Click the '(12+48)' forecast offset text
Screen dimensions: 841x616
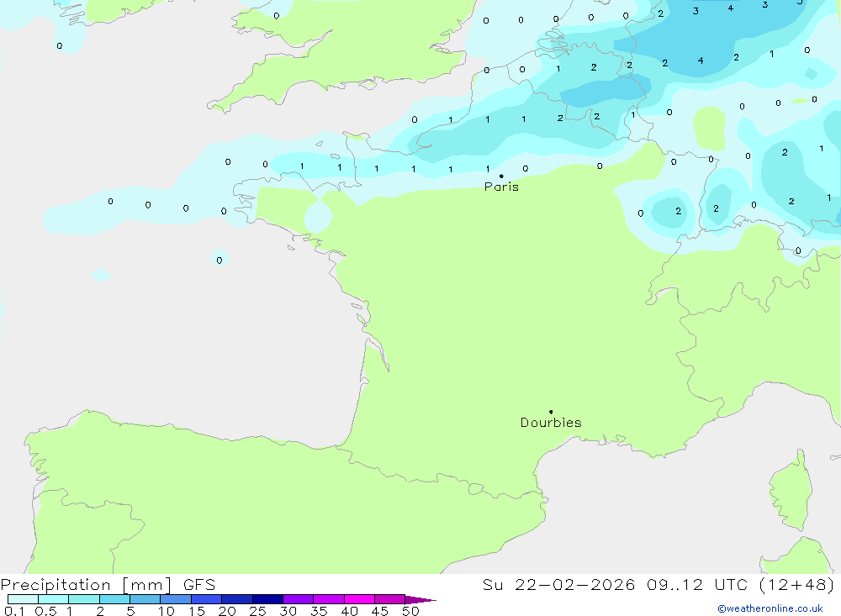[x=797, y=585]
